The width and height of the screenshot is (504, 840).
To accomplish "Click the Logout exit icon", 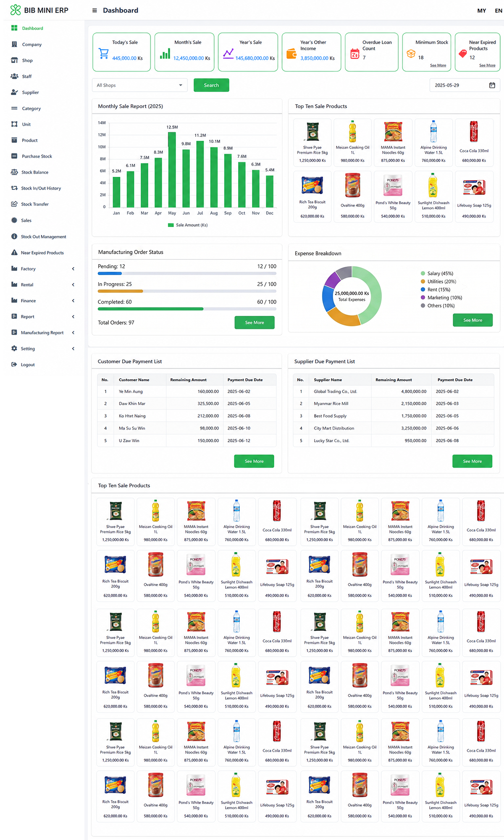I will (x=14, y=364).
